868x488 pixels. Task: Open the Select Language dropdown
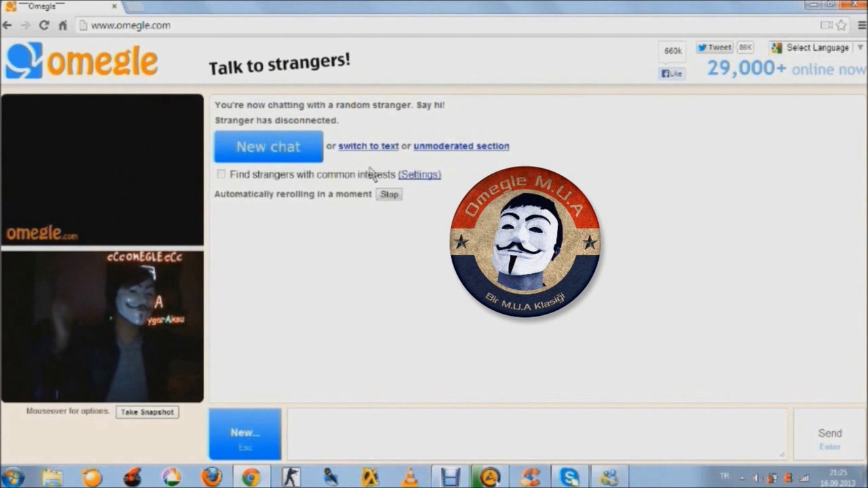(817, 47)
